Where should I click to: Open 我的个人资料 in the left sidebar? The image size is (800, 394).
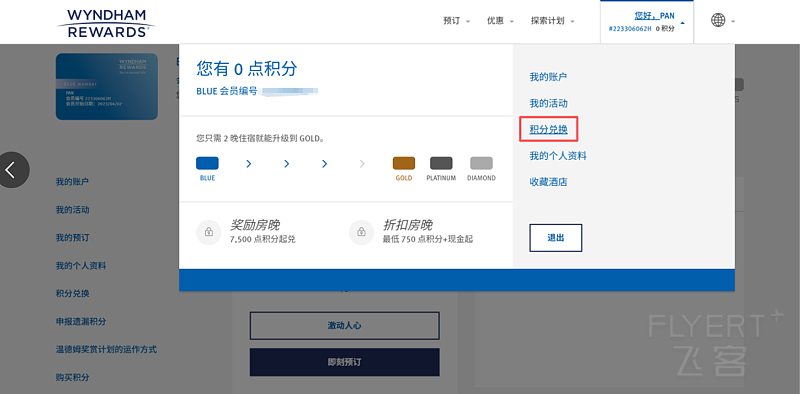pyautogui.click(x=81, y=266)
